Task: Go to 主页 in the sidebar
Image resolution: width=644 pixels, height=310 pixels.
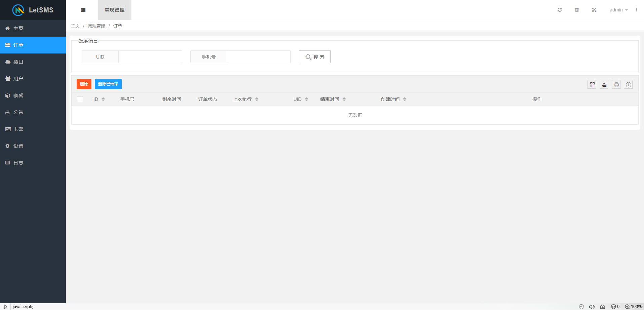Action: click(33, 28)
